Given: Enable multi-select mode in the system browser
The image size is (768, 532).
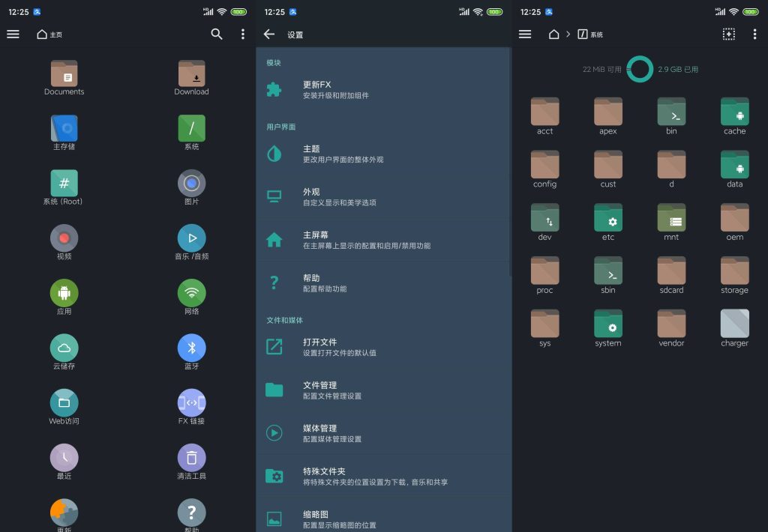Looking at the screenshot, I should click(729, 34).
